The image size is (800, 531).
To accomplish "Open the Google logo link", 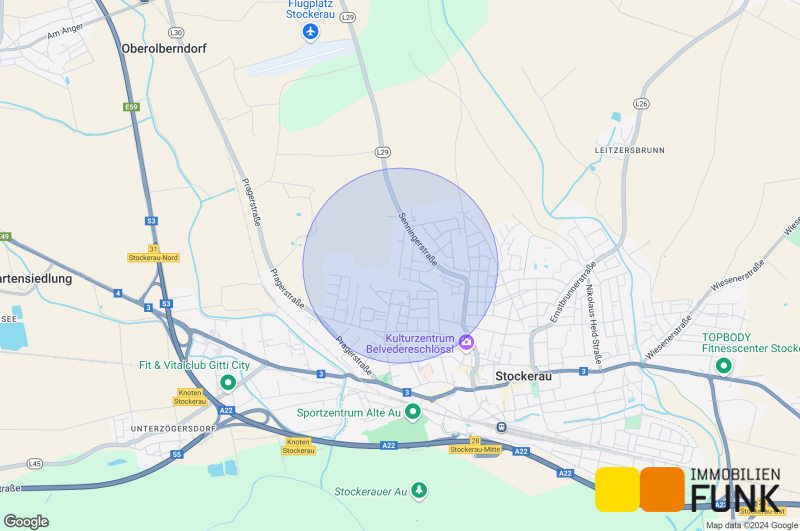I will tap(26, 521).
